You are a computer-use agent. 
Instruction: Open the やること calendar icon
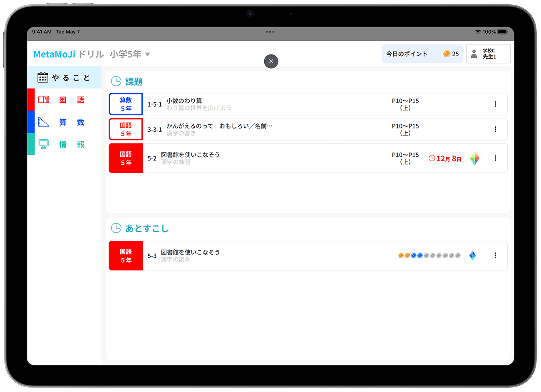[x=42, y=77]
